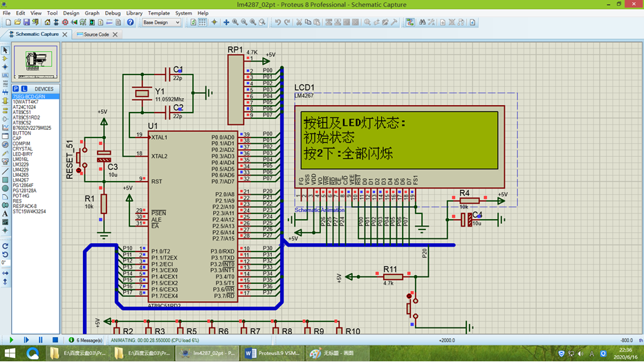Select the 2D Graphics Circle tool
This screenshot has height=362, width=644.
[x=5, y=188]
